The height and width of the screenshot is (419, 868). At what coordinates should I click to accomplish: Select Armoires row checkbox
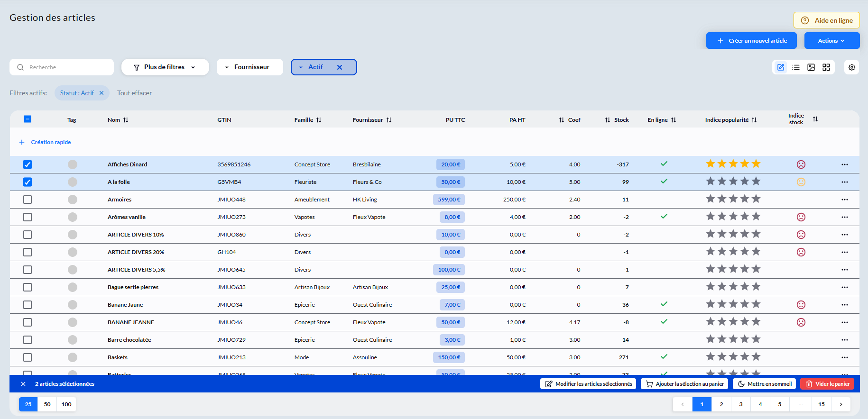coord(28,200)
